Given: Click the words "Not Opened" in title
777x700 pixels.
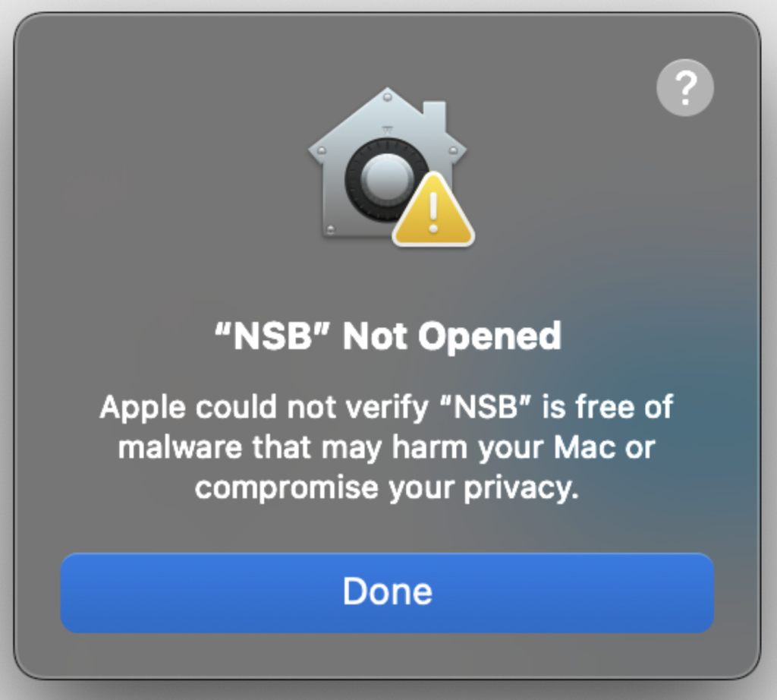Looking at the screenshot, I should point(452,336).
